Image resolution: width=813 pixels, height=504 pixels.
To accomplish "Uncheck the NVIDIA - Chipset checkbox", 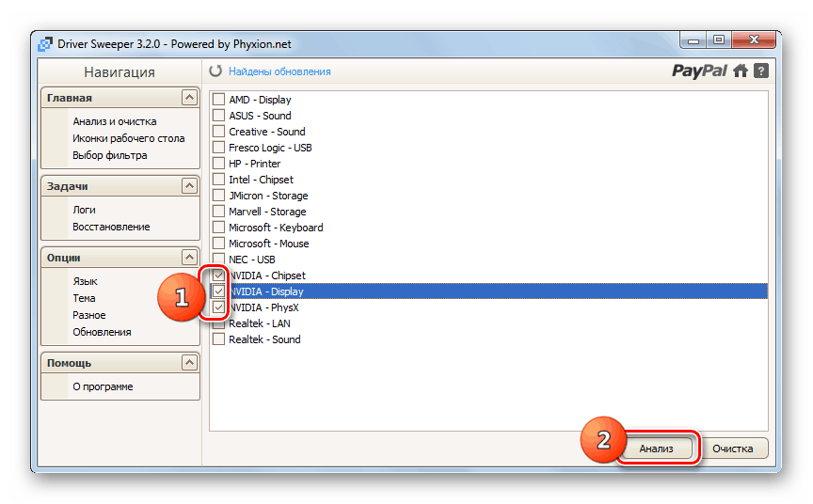I will (x=219, y=276).
